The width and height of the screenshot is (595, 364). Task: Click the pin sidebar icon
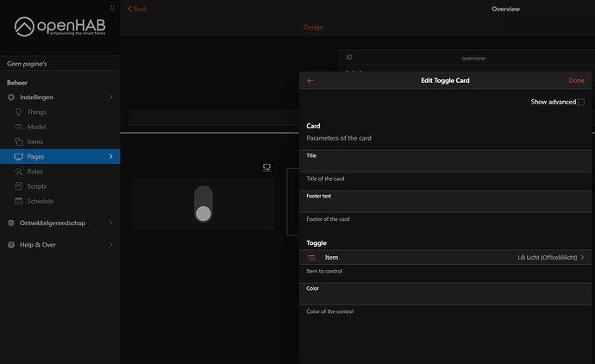click(111, 7)
